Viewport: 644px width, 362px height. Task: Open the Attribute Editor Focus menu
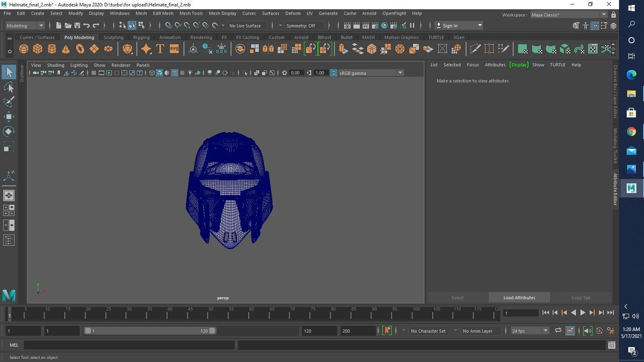pos(473,65)
